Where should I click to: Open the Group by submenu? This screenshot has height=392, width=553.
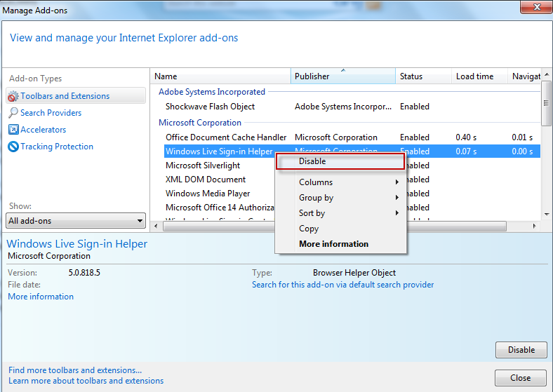(340, 198)
